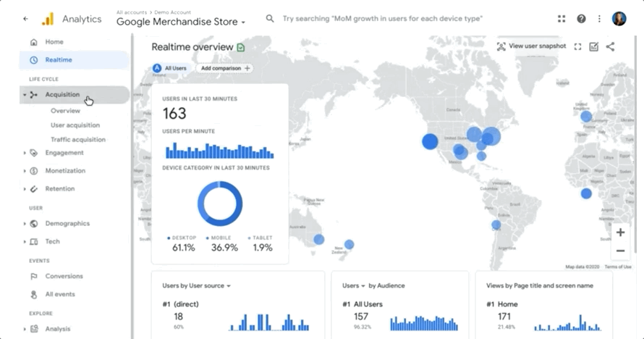The image size is (644, 339).
Task: Select Realtime in the sidebar
Action: [75, 60]
